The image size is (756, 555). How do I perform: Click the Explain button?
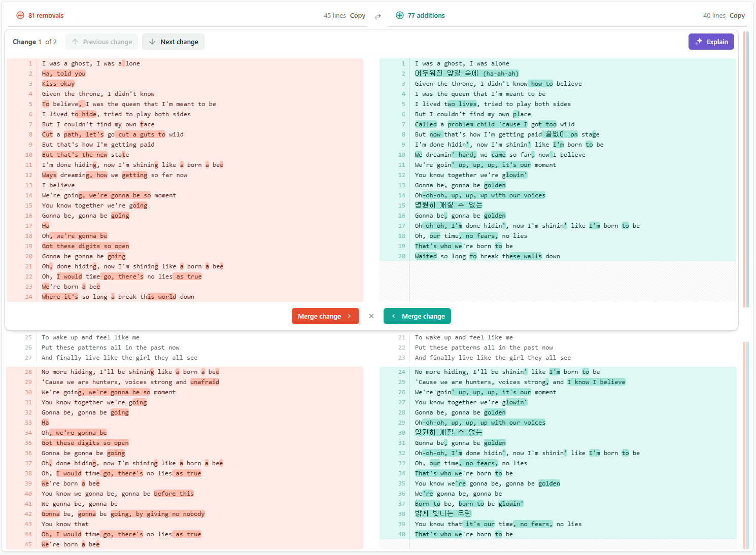711,42
